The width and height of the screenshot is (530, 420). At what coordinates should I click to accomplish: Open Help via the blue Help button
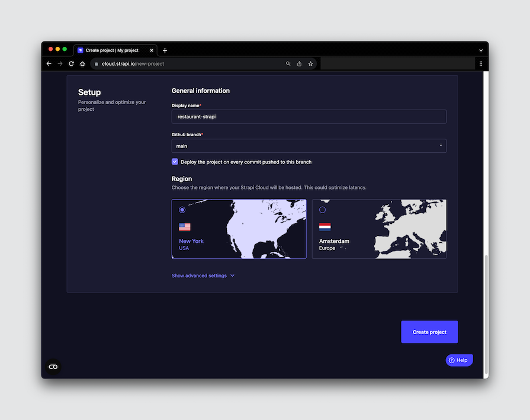click(460, 360)
